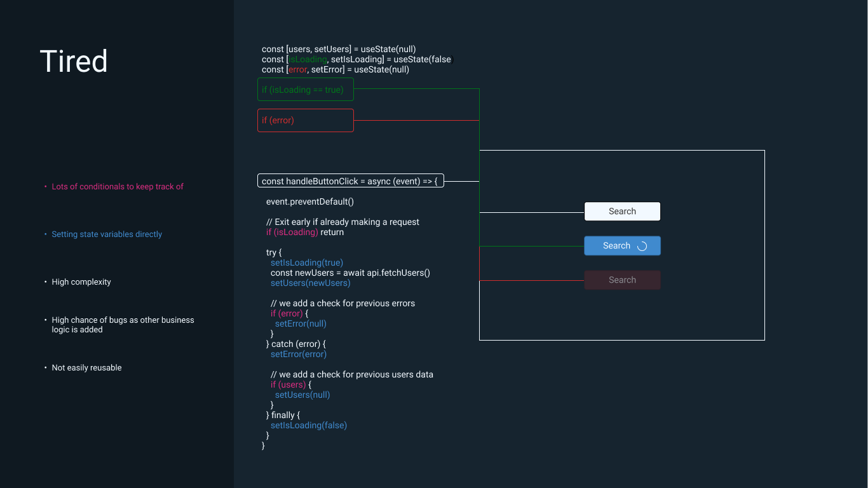Click code line "setIsLoading(true)"
Image resolution: width=868 pixels, height=488 pixels.
coord(307,262)
